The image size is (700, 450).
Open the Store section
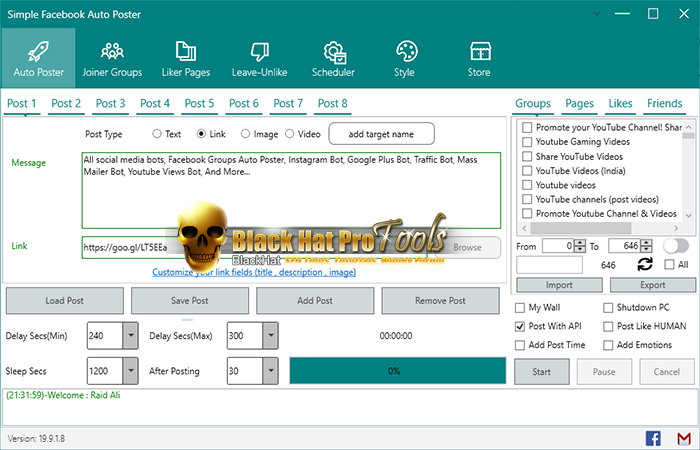click(479, 58)
